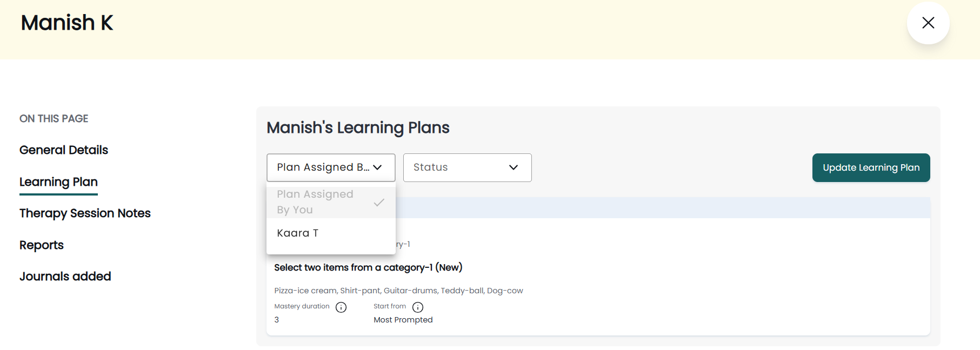The width and height of the screenshot is (980, 350).
Task: Click the Manish K header name
Action: (67, 23)
